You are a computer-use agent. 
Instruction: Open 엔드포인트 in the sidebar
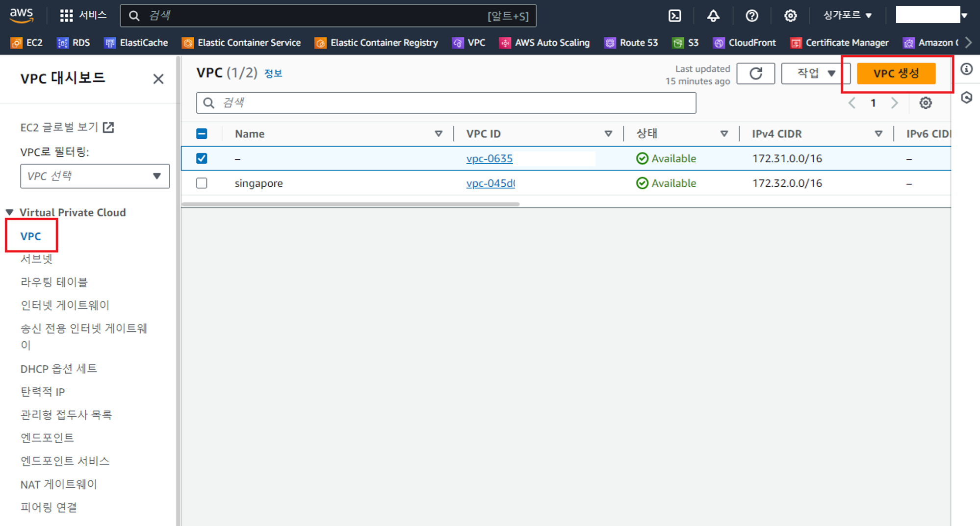click(x=47, y=438)
